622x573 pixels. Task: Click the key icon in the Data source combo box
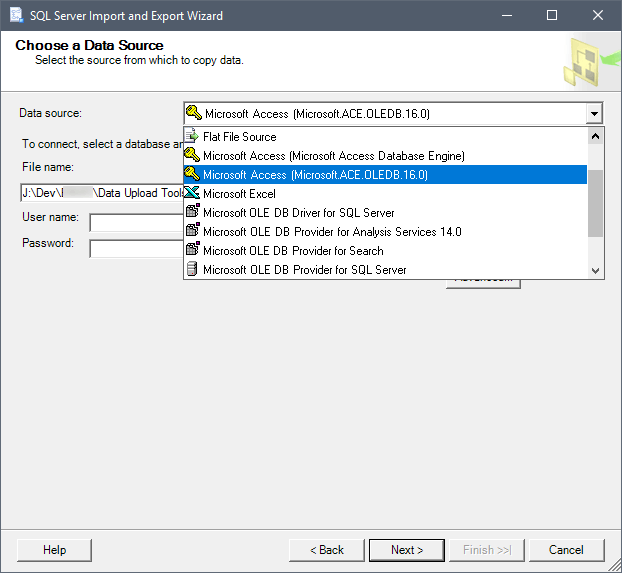[x=194, y=113]
